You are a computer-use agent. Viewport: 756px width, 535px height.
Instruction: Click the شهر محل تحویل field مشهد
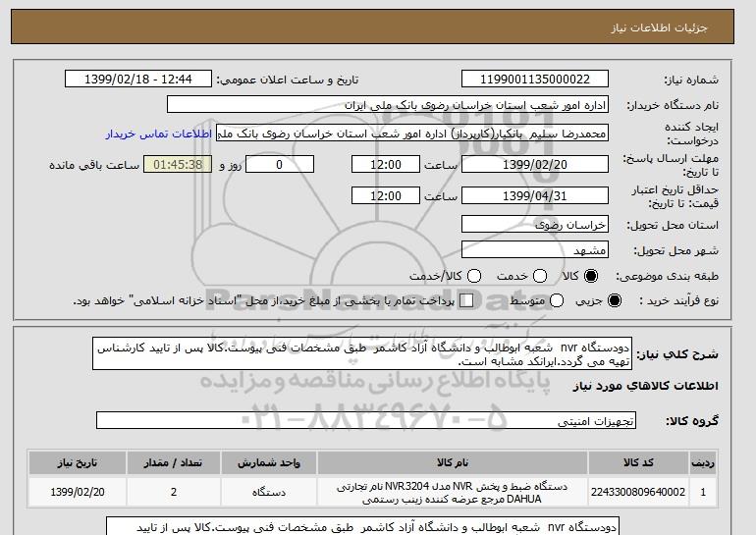(x=535, y=249)
